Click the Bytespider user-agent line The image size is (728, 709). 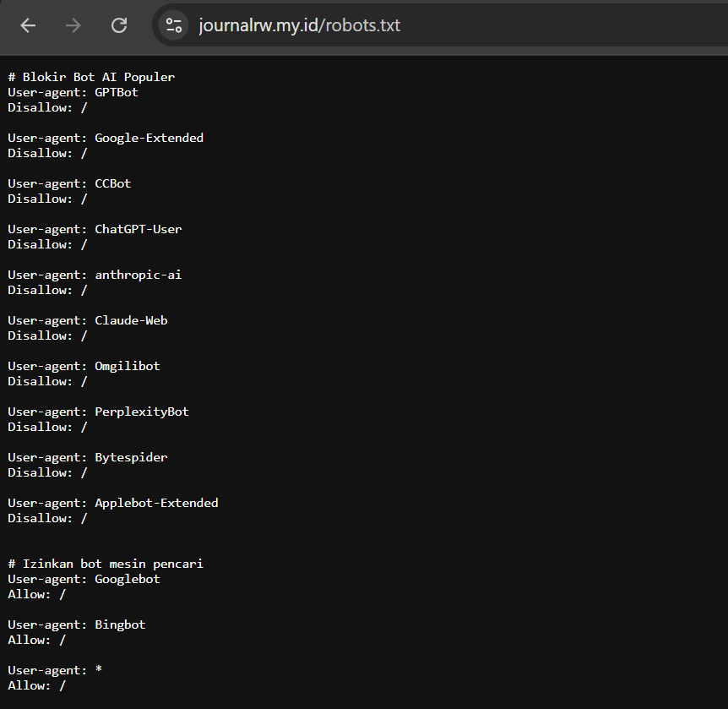pyautogui.click(x=88, y=457)
